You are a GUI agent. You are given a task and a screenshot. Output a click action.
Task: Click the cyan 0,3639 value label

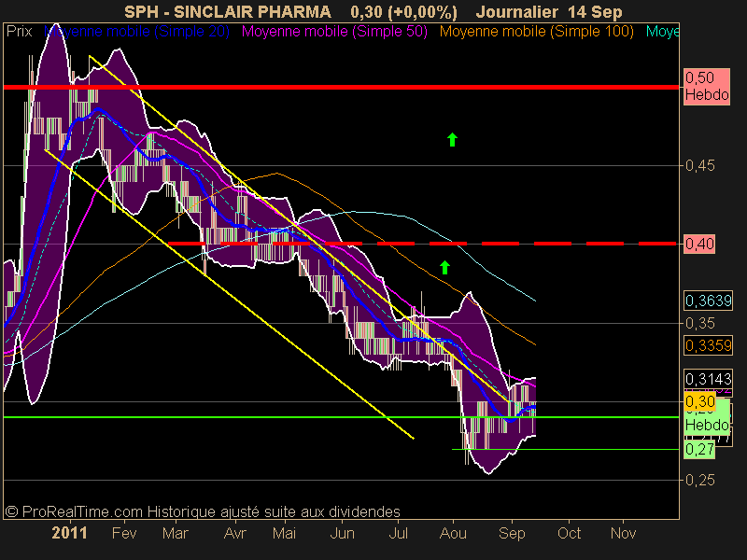[709, 301]
